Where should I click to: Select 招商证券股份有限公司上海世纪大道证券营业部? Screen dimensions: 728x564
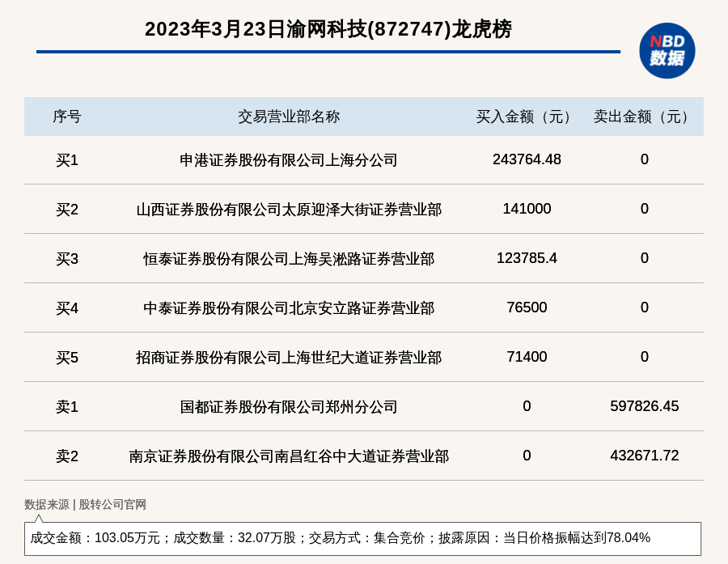pyautogui.click(x=289, y=358)
